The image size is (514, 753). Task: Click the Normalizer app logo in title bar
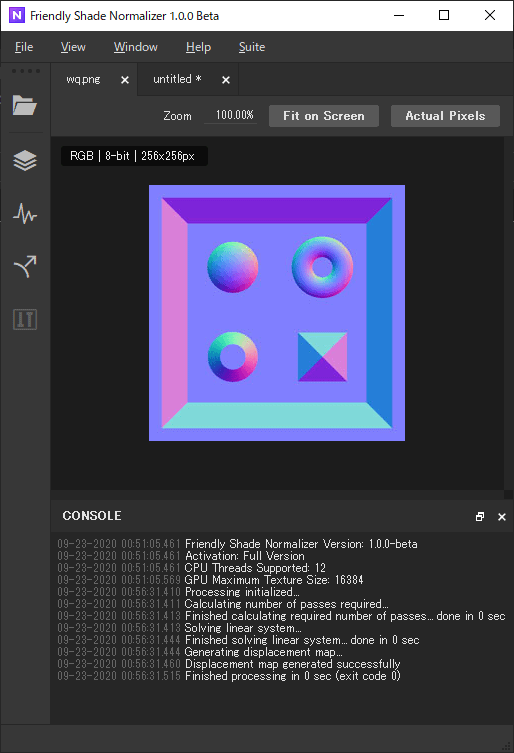17,15
